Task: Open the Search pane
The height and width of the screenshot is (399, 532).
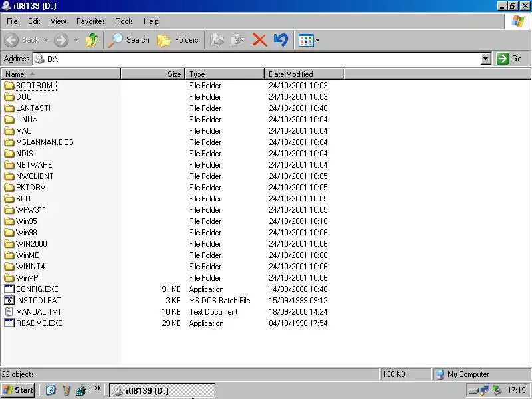Action: [129, 40]
